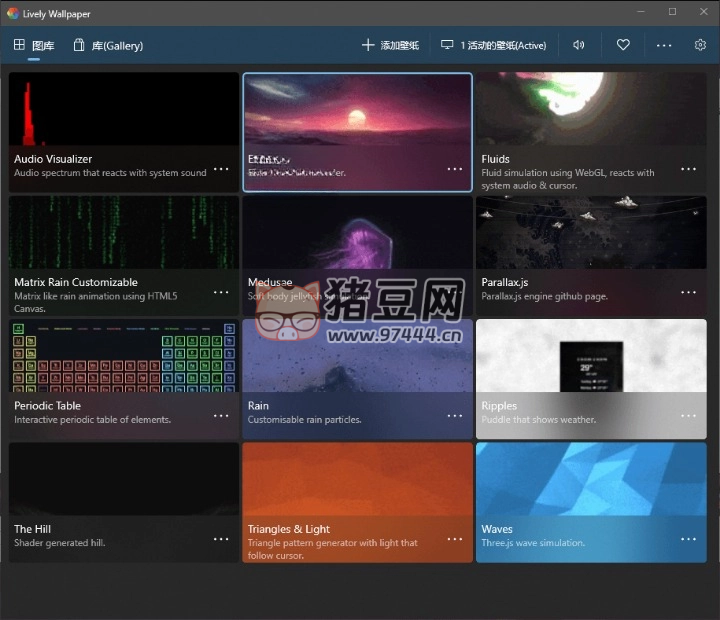Click the 'Three.js wave simulation.' description

(533, 543)
